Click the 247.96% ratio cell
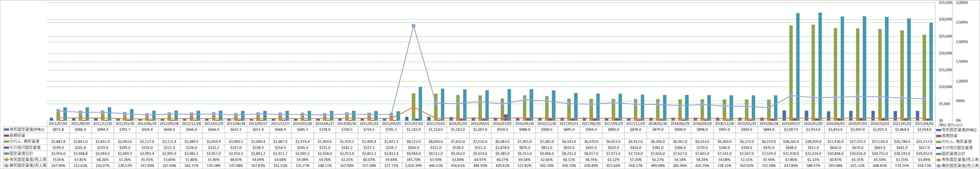 click(x=58, y=166)
